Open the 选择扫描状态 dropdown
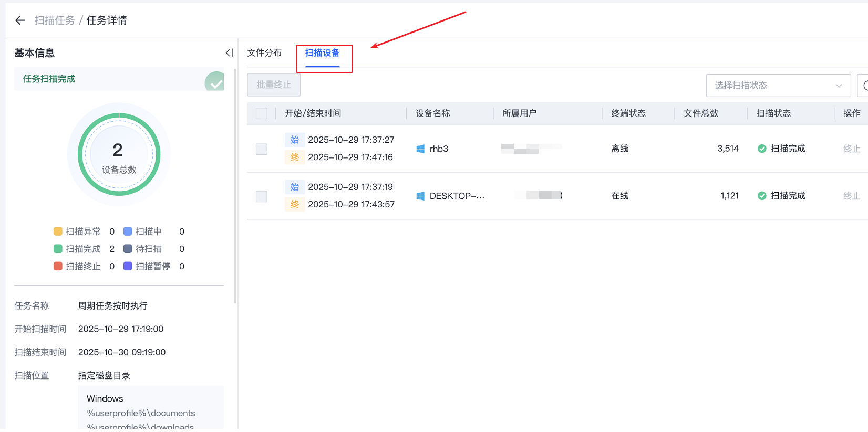The height and width of the screenshot is (432, 868). (772, 86)
